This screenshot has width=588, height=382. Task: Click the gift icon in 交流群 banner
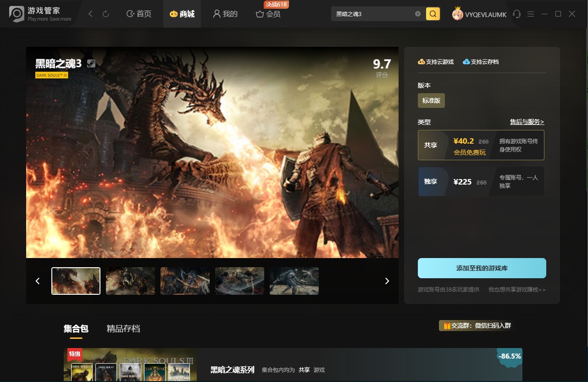click(447, 326)
